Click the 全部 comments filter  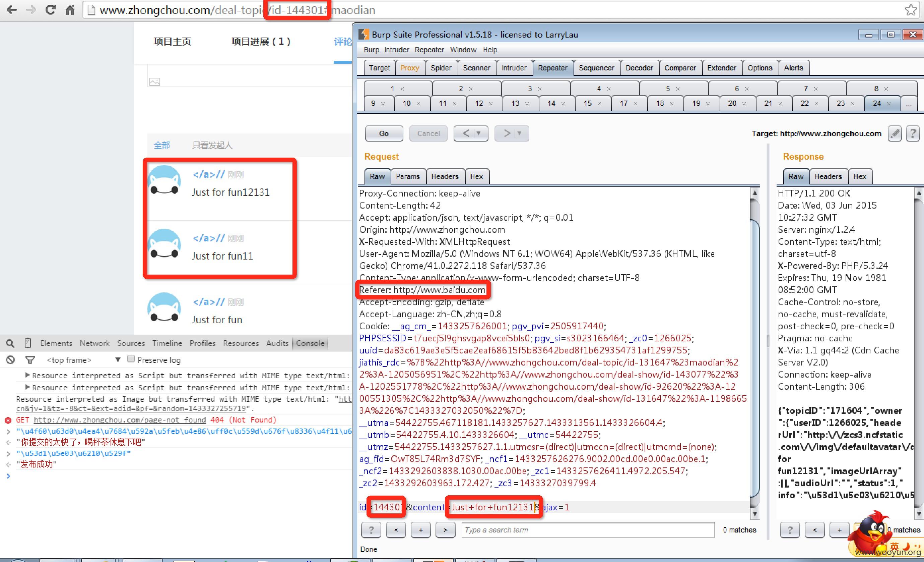coord(162,145)
